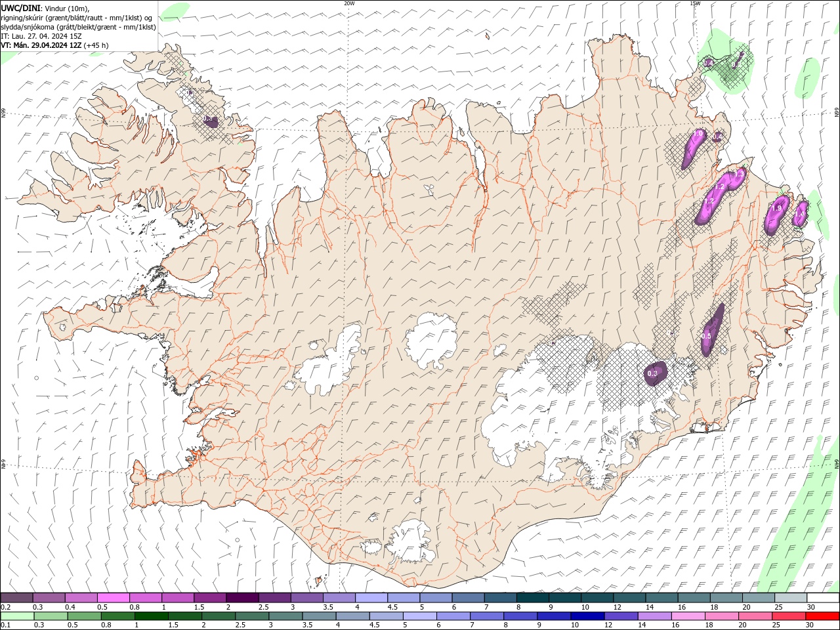
Task: Click the rain line 'rigning/skúrir (grænt/blátt/rautt - mm/1klst) og'
Action: pyautogui.click(x=77, y=18)
